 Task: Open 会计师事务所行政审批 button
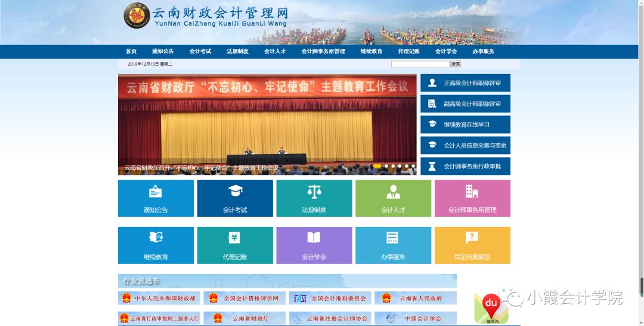point(465,167)
